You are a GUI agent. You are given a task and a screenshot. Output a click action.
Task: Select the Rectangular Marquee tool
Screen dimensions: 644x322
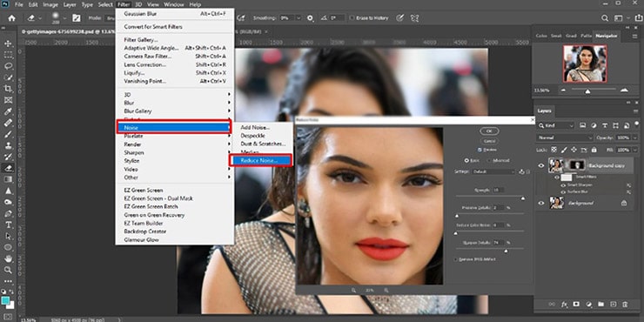pyautogui.click(x=8, y=55)
